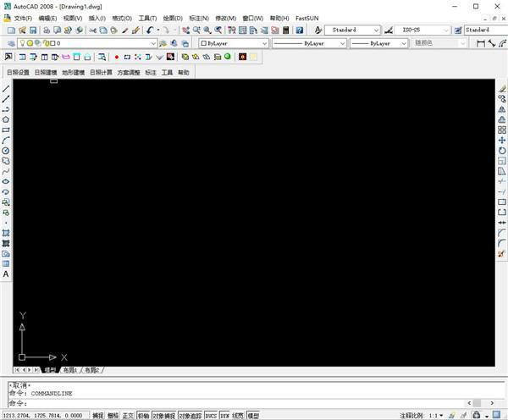Open the Help question mark icon

pyautogui.click(x=300, y=30)
